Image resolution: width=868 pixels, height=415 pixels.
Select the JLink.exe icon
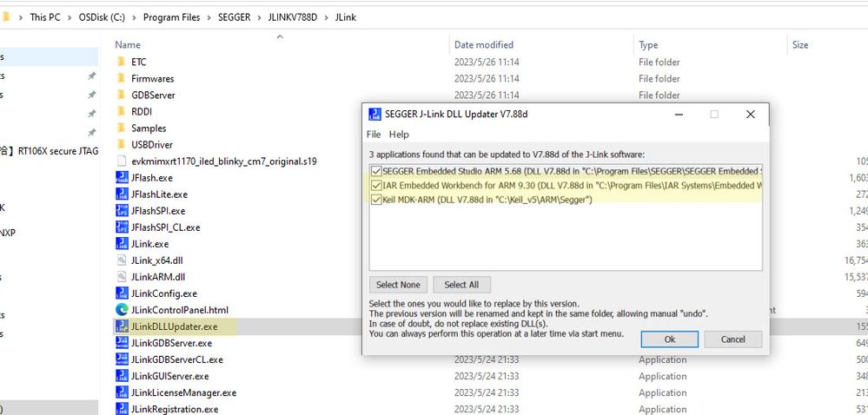[122, 243]
